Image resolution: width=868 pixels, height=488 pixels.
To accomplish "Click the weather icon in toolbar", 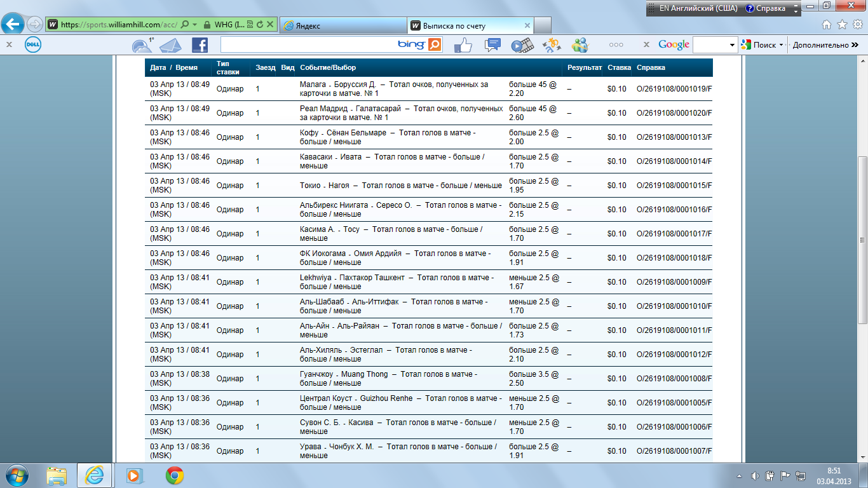I will (x=141, y=45).
